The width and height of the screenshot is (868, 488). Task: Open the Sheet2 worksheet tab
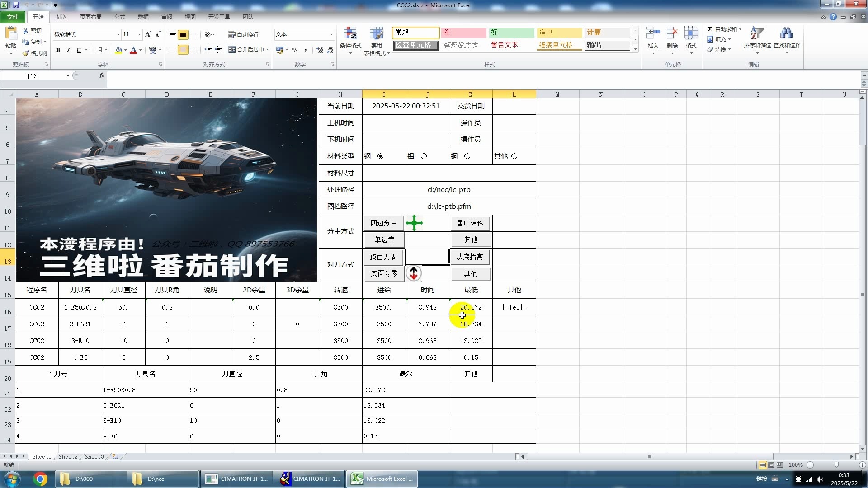click(68, 456)
